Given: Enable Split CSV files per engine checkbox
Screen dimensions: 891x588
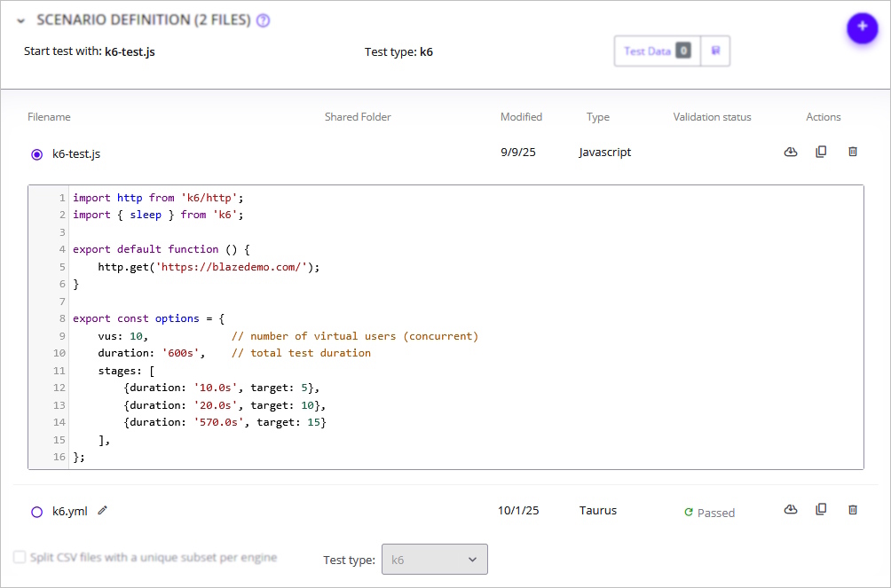Looking at the screenshot, I should pos(20,558).
